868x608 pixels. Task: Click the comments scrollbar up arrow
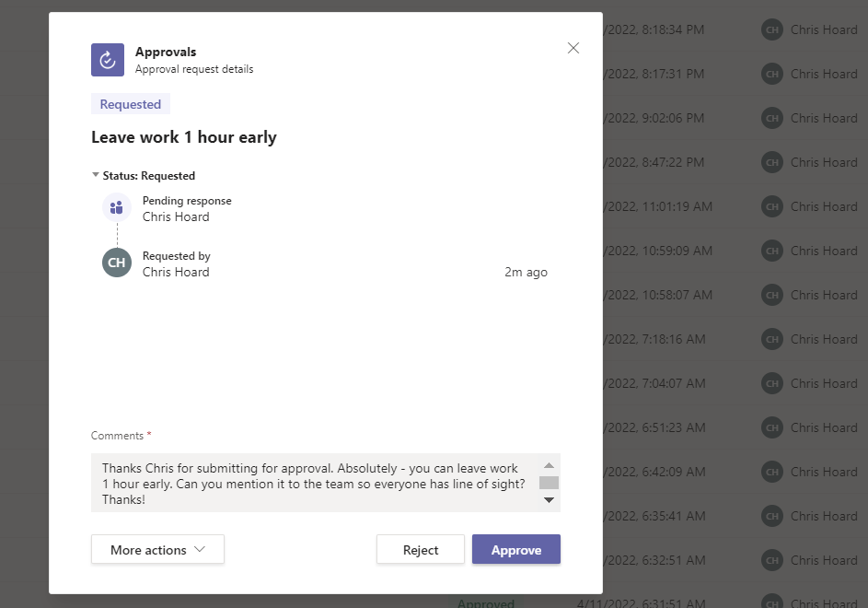[x=549, y=465]
